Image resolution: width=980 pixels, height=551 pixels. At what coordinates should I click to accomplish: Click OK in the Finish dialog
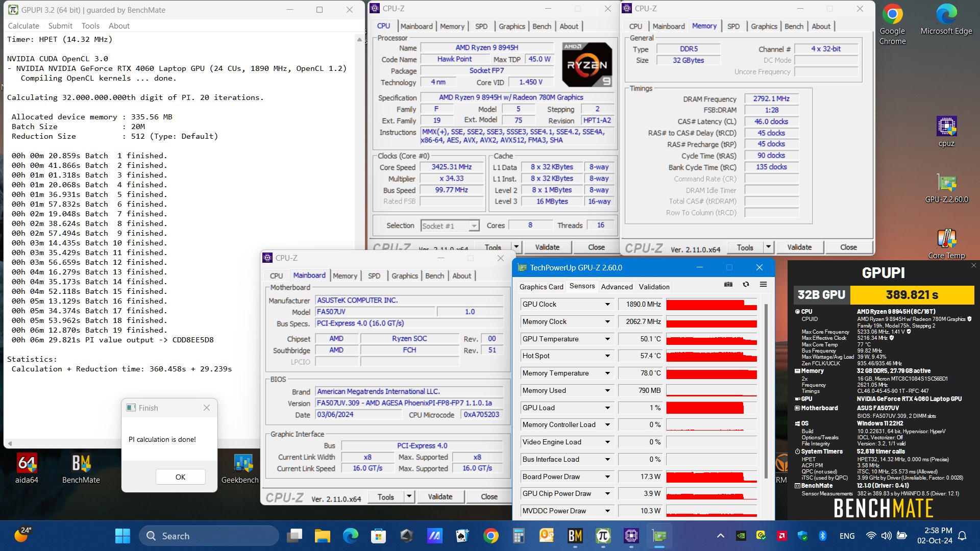pos(180,477)
